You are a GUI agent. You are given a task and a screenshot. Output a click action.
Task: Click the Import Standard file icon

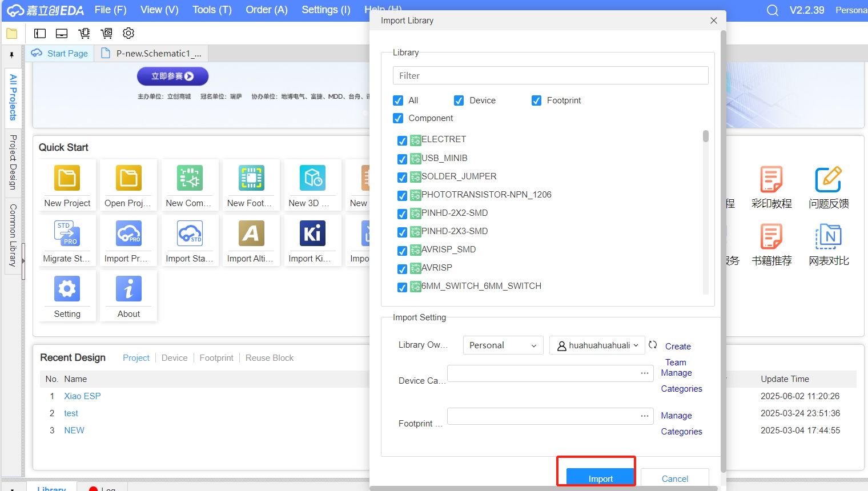coord(190,234)
